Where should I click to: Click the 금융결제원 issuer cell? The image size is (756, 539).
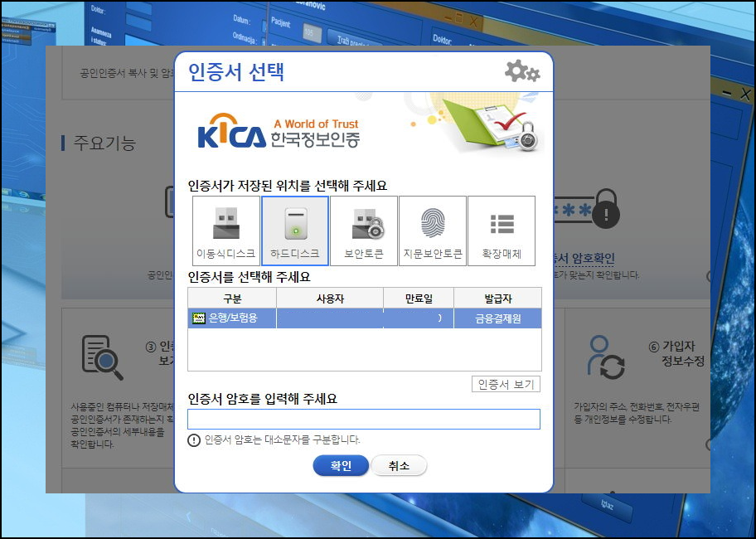tap(497, 318)
